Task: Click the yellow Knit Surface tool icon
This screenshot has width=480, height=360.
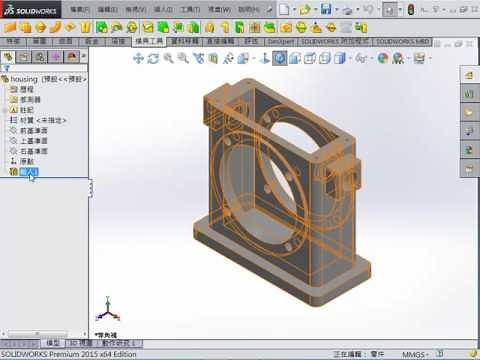Action: 86,27
